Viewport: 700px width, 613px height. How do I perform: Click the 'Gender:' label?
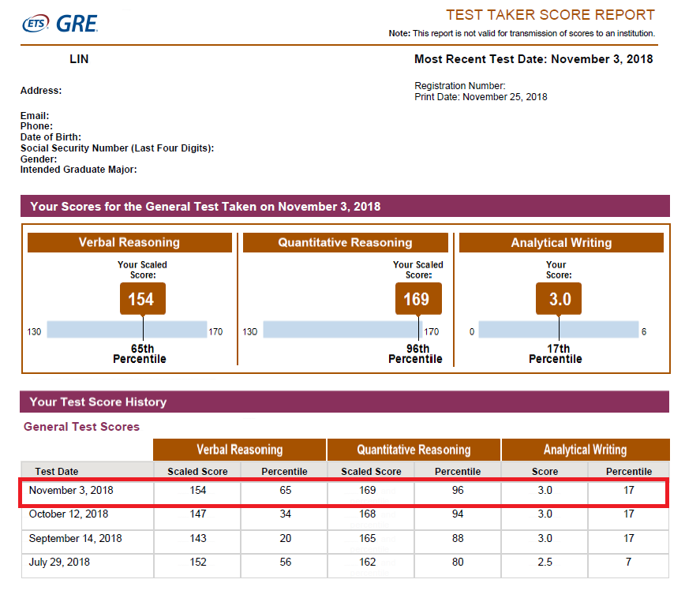(x=39, y=159)
